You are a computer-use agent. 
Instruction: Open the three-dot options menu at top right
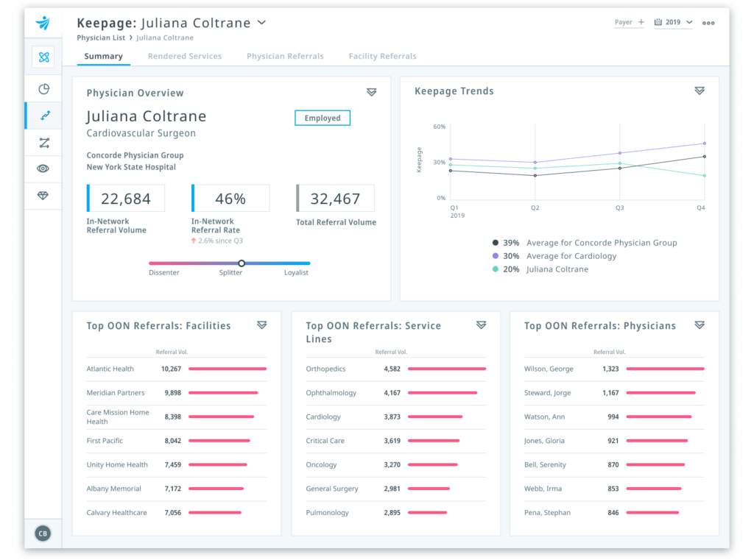(x=708, y=23)
